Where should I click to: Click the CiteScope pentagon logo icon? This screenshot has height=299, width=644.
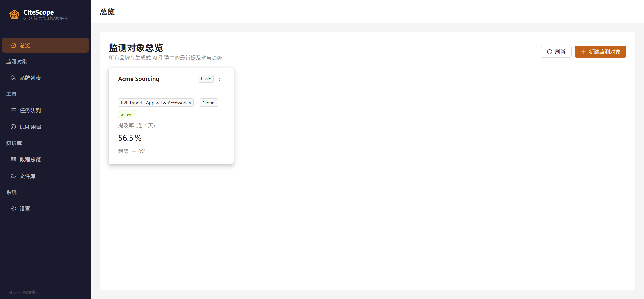pyautogui.click(x=14, y=15)
